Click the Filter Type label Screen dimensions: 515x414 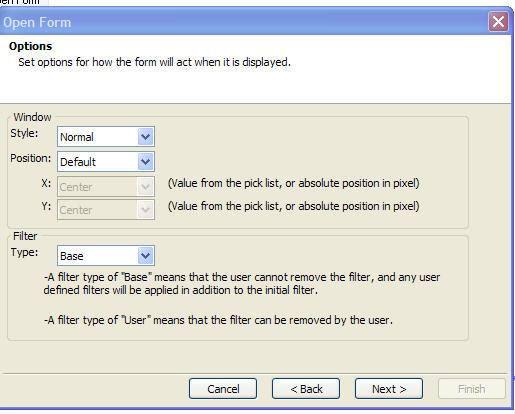pos(24,252)
